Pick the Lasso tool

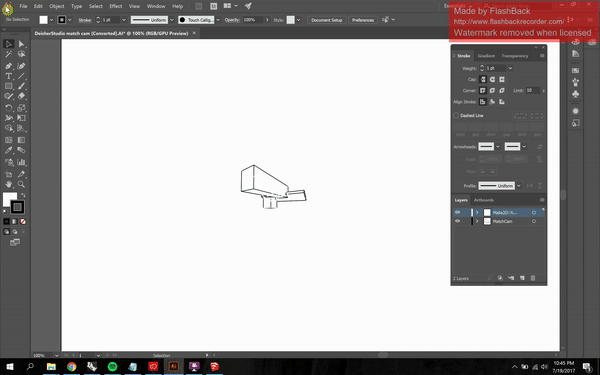tap(21, 54)
